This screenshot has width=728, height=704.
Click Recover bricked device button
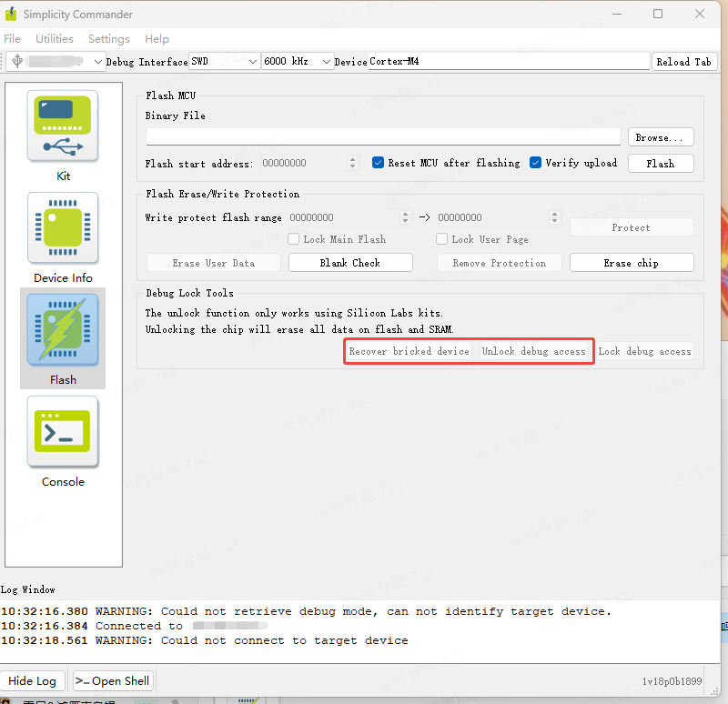(x=409, y=351)
